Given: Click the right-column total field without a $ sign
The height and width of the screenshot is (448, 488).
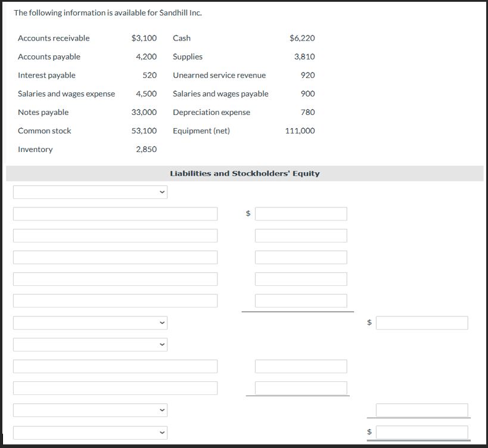Looking at the screenshot, I should [x=422, y=410].
